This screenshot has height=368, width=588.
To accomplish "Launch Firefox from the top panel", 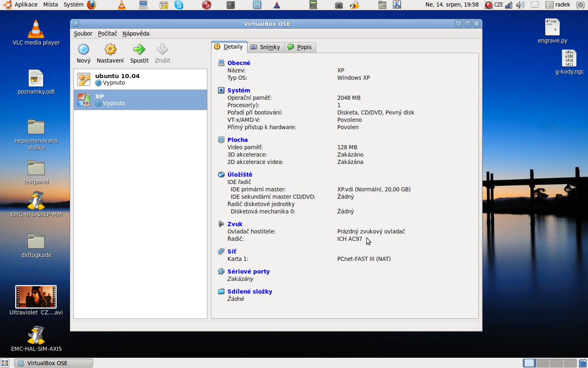I will [91, 5].
